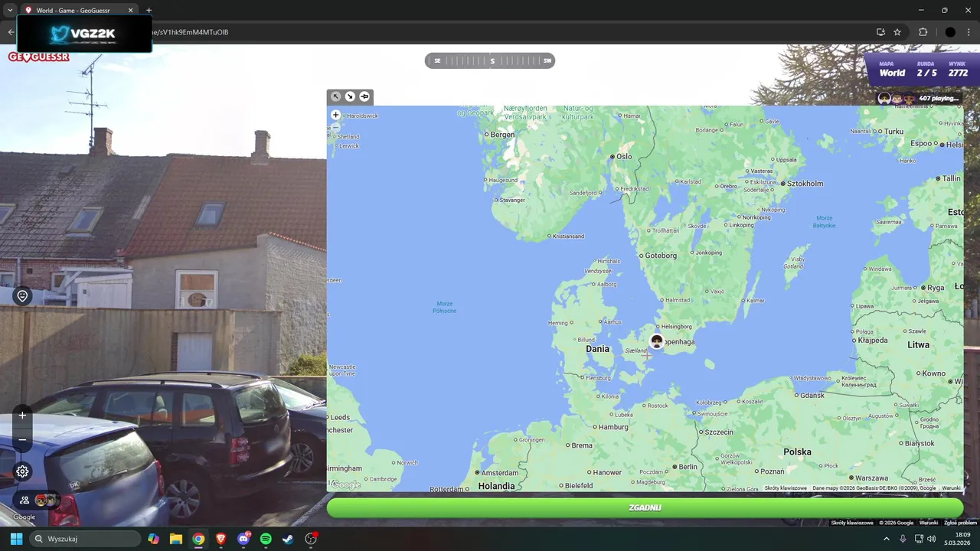Click the microphone icon in system tray

click(903, 539)
